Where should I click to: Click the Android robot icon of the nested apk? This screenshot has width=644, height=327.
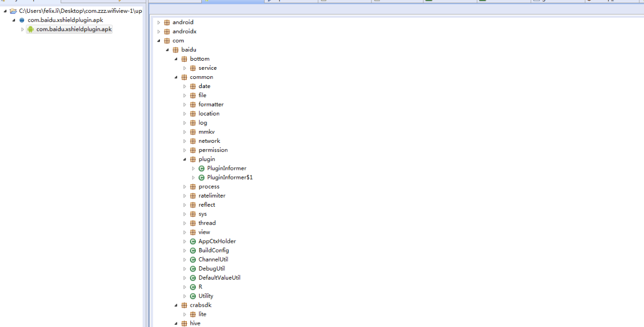point(31,30)
